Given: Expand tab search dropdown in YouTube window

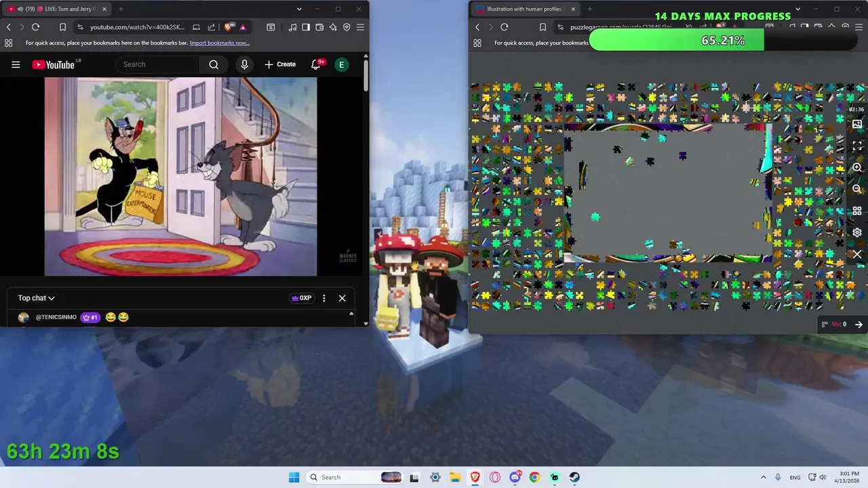Looking at the screenshot, I should tap(299, 9).
